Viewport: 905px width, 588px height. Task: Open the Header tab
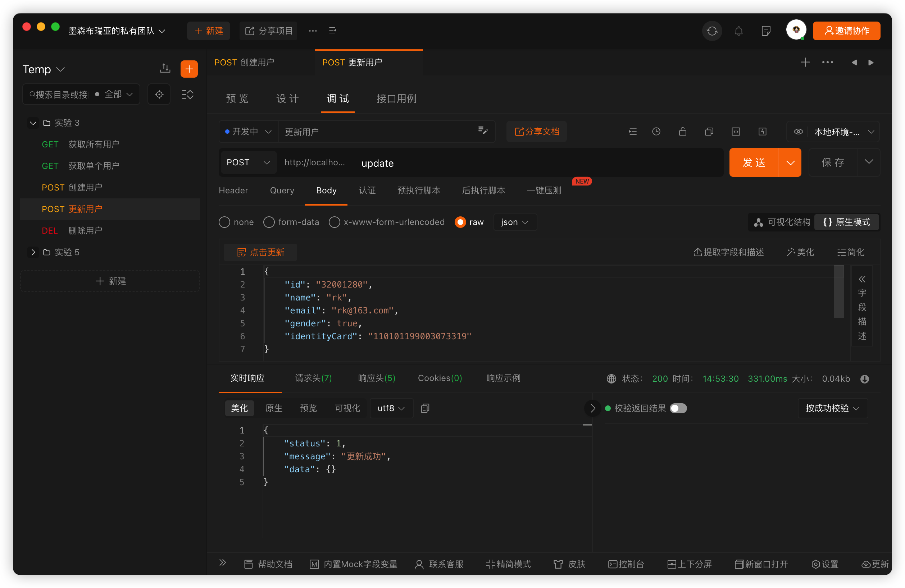pyautogui.click(x=233, y=191)
